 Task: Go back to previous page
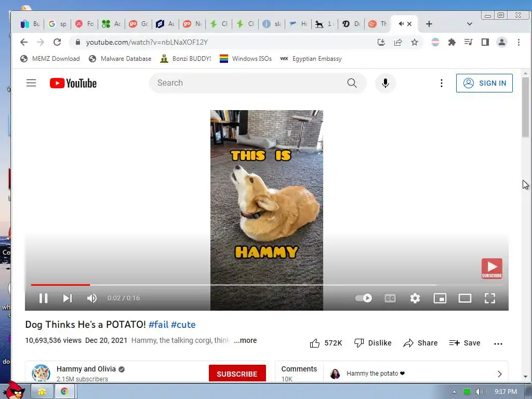tap(24, 42)
